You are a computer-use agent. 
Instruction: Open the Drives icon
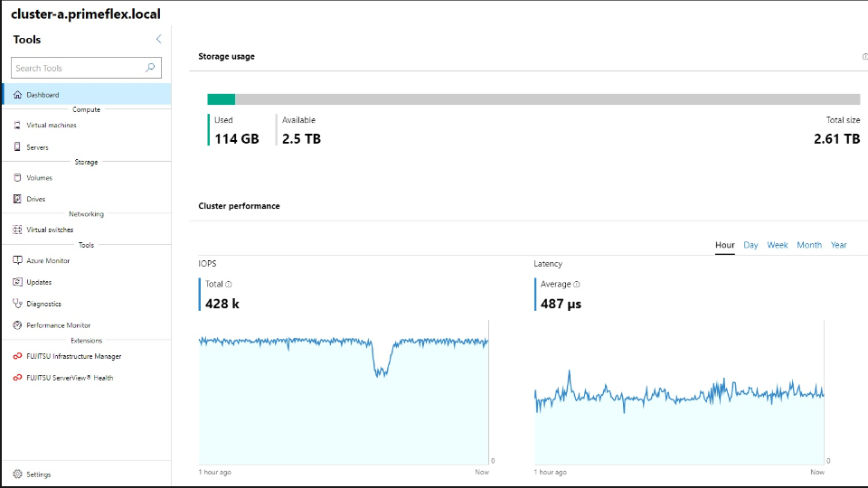click(x=17, y=199)
